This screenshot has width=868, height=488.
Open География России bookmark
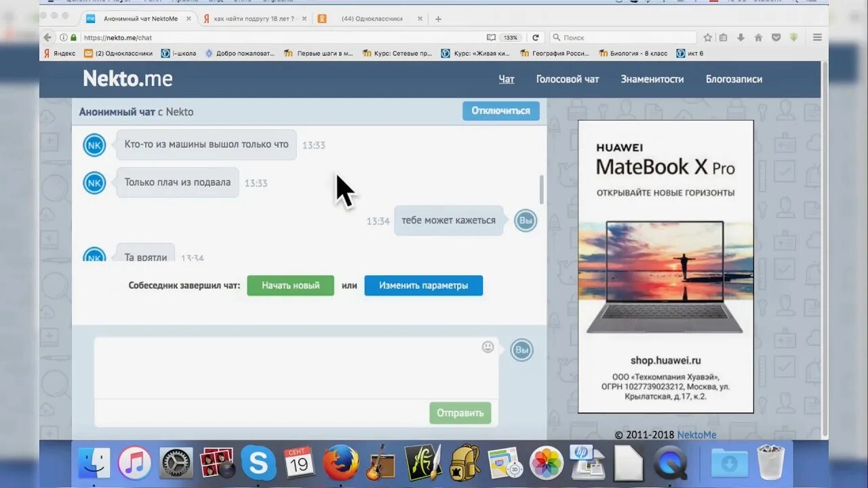[x=555, y=53]
